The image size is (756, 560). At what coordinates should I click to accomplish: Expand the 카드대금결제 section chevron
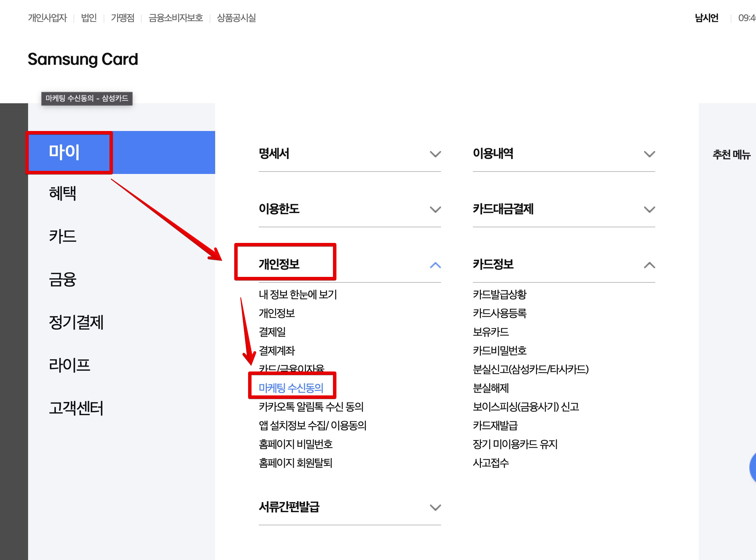(x=649, y=210)
